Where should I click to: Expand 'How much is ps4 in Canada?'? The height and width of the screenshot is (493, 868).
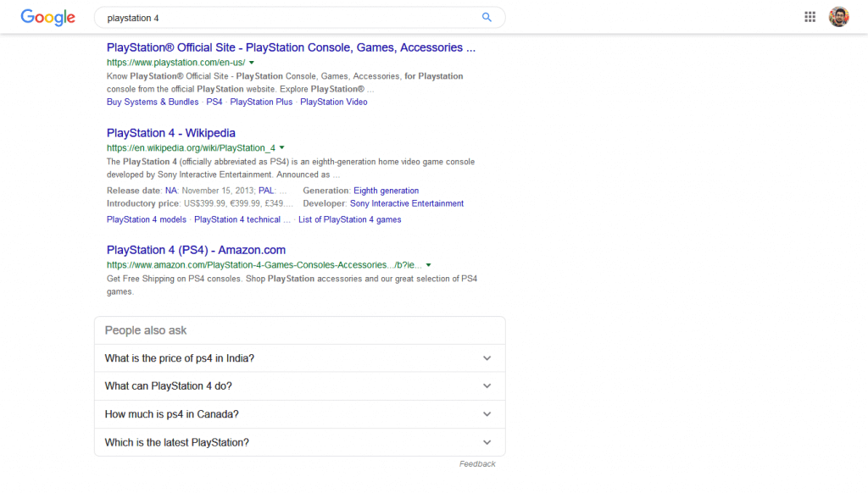tap(299, 414)
